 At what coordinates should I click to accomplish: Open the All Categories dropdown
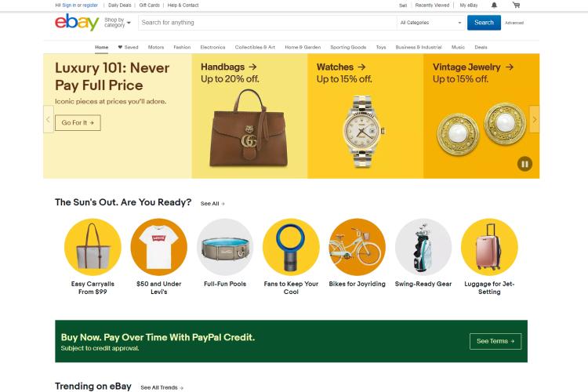click(x=431, y=23)
